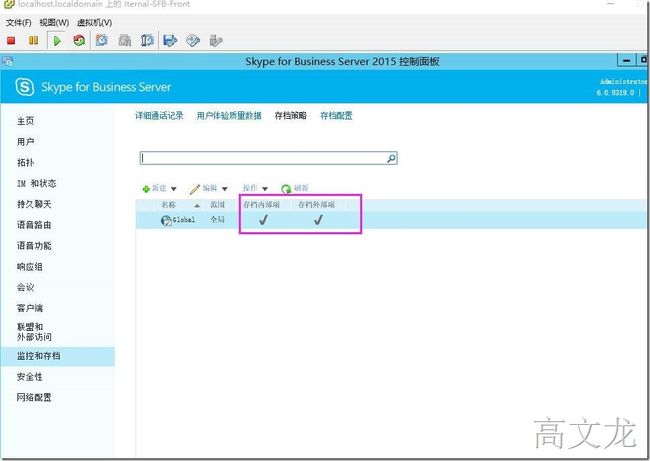Switch to 详细通话记录 tab

[159, 116]
